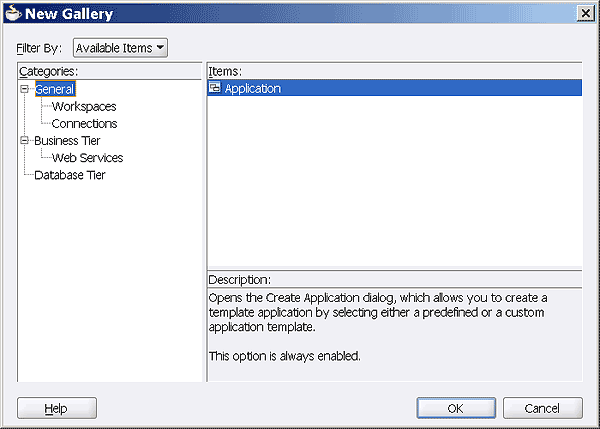The image size is (600, 429).
Task: Choose Web Services under Business Tier
Action: pos(88,157)
